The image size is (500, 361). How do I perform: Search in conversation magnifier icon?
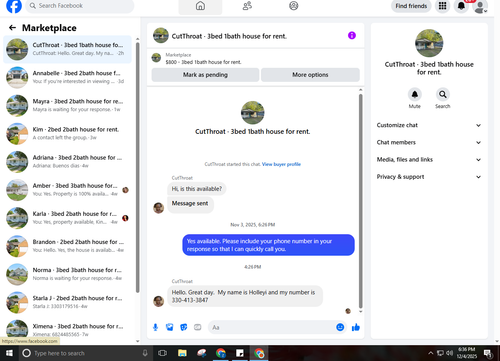pyautogui.click(x=443, y=95)
